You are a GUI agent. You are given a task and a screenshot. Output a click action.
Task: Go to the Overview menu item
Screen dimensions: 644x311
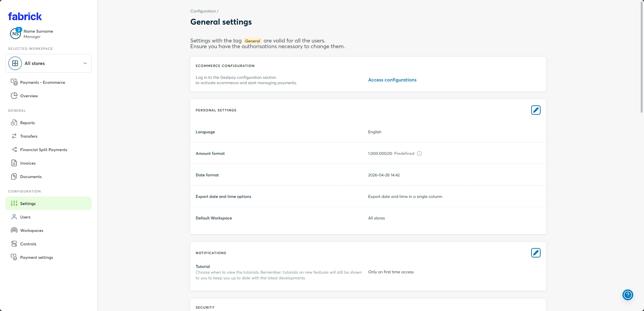click(x=49, y=96)
